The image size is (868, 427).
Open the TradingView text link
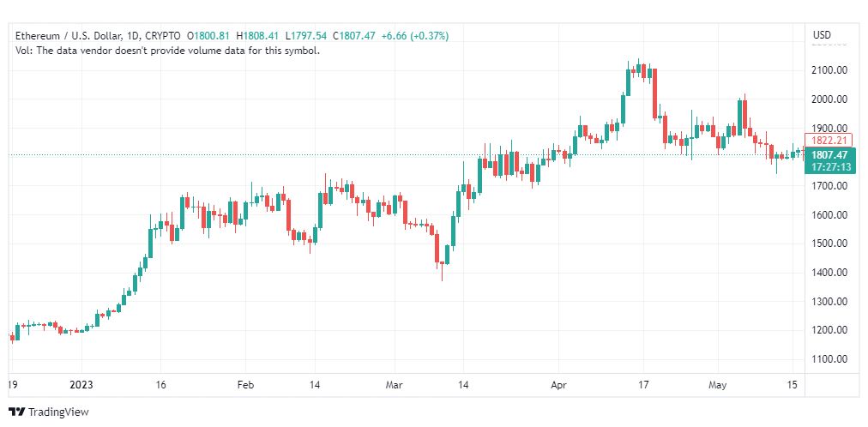58,412
